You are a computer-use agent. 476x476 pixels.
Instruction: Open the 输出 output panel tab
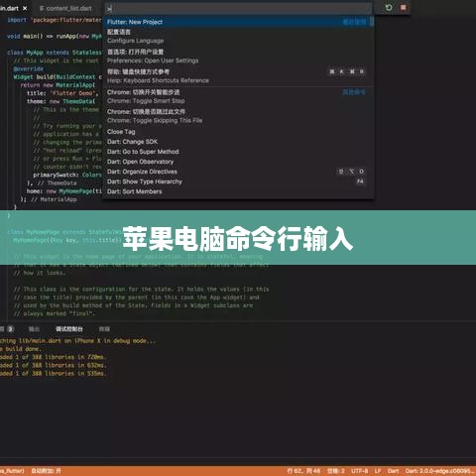click(x=34, y=329)
